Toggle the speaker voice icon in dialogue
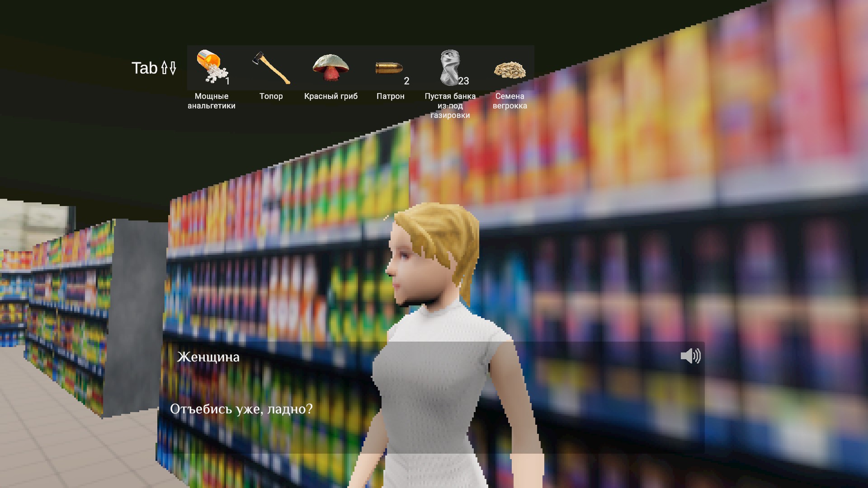The image size is (868, 488). (x=690, y=356)
